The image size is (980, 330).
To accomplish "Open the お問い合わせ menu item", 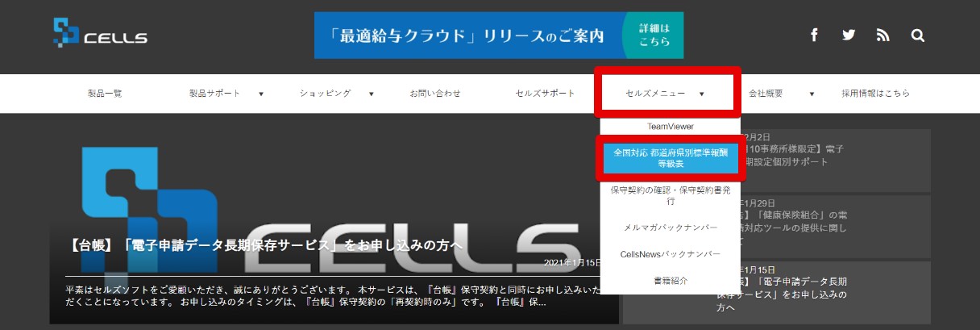I will (435, 94).
